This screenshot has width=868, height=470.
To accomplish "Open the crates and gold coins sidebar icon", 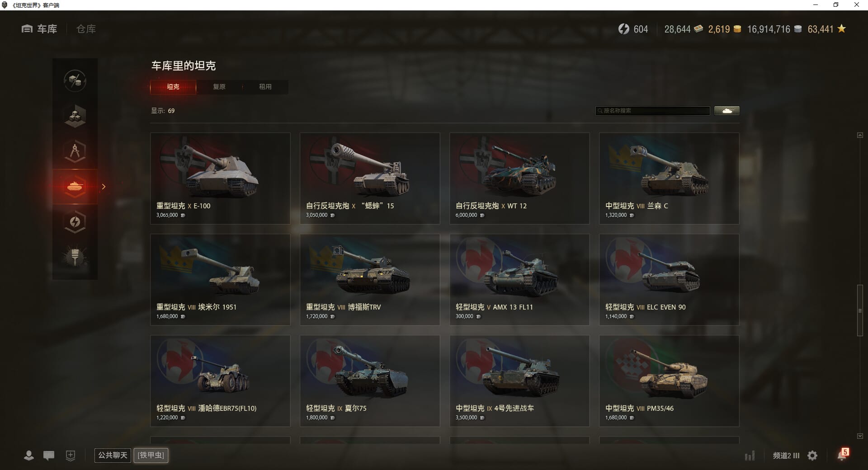I will coord(75,81).
